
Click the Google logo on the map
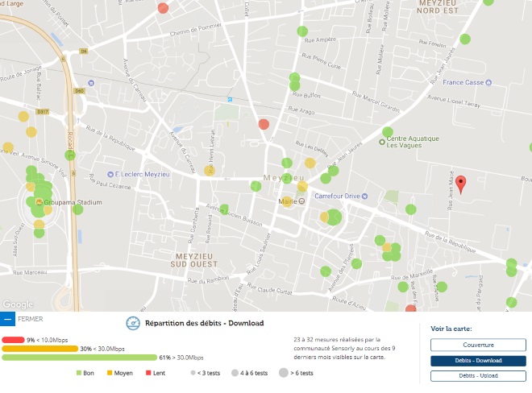18,304
